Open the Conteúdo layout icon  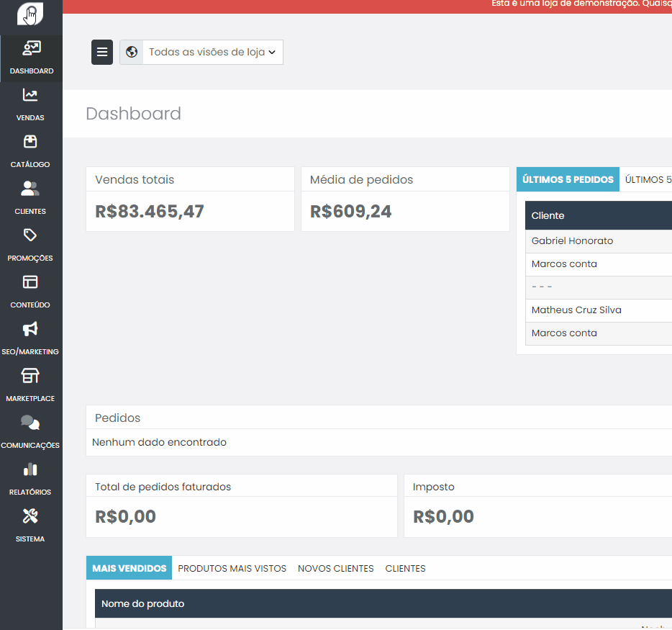[x=30, y=282]
